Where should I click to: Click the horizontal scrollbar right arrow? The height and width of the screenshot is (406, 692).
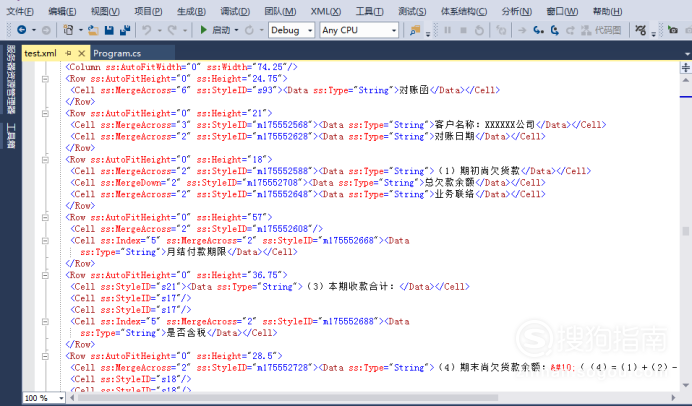coord(673,398)
